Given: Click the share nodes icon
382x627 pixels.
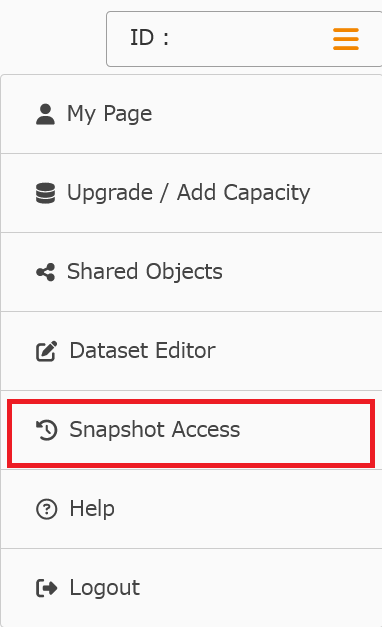Looking at the screenshot, I should [45, 272].
